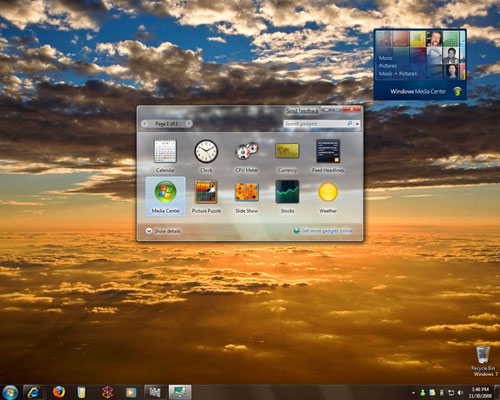Open the search gadgets dropdown arrow
This screenshot has width=500, height=400.
pos(357,124)
